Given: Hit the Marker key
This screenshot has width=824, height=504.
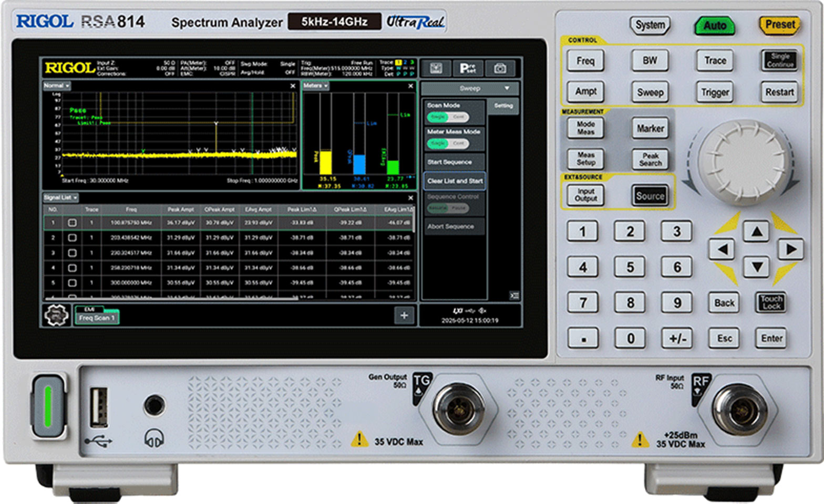Looking at the screenshot, I should (650, 128).
